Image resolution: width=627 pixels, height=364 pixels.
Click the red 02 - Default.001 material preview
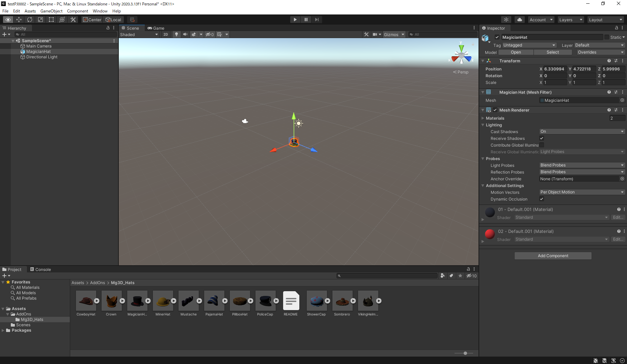click(490, 234)
